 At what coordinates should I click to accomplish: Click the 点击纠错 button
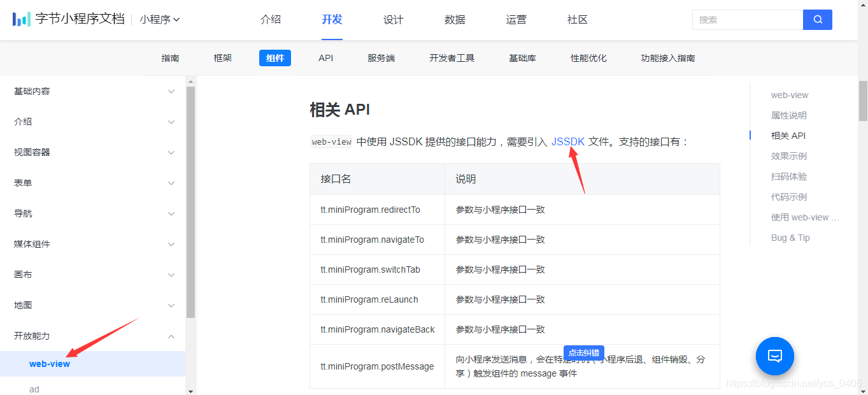(x=583, y=352)
